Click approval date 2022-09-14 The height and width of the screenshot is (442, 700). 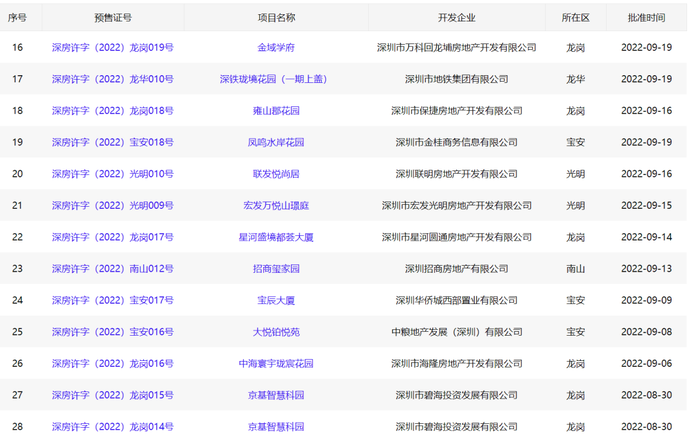click(646, 237)
